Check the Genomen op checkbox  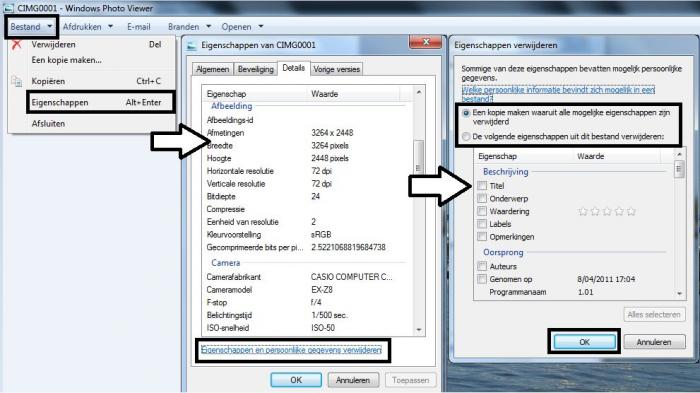tap(482, 279)
